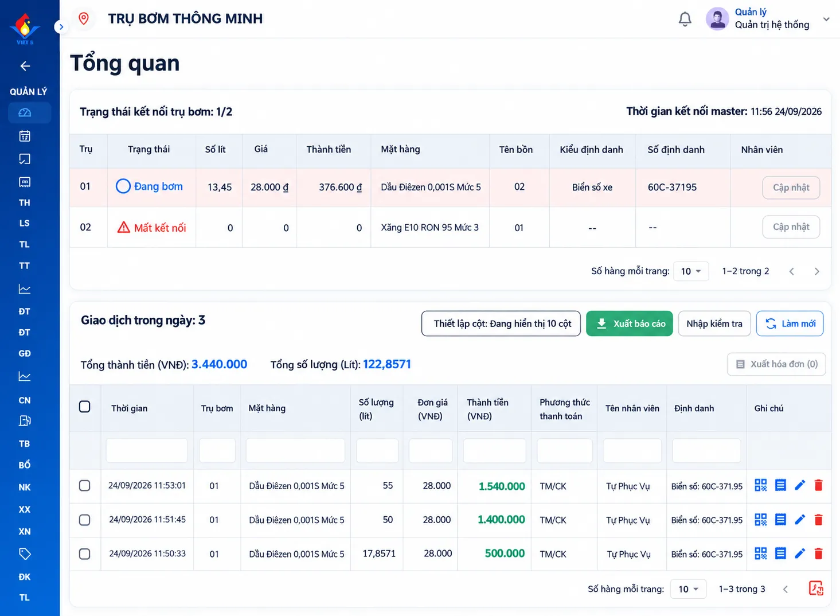This screenshot has height=616, width=840.
Task: Focus the 'Mặt hàng' column filter field
Action: (295, 450)
